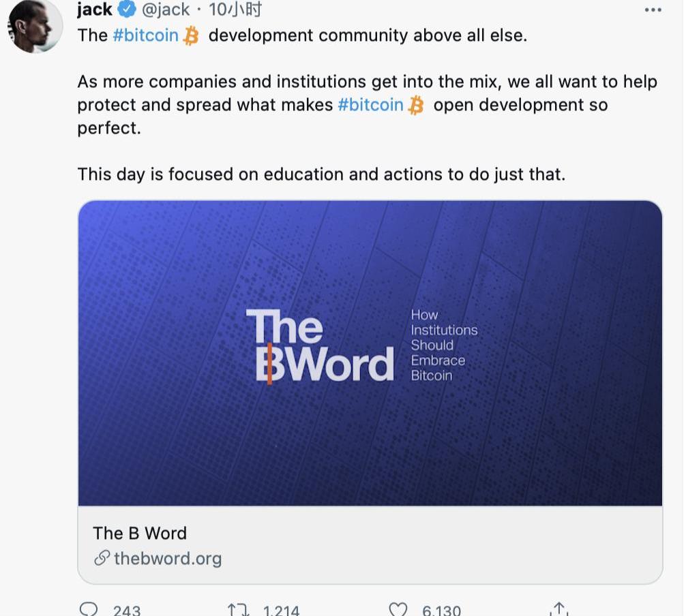Open the tweet timestamp showing 10小时
This screenshot has height=616, width=686.
tap(235, 10)
